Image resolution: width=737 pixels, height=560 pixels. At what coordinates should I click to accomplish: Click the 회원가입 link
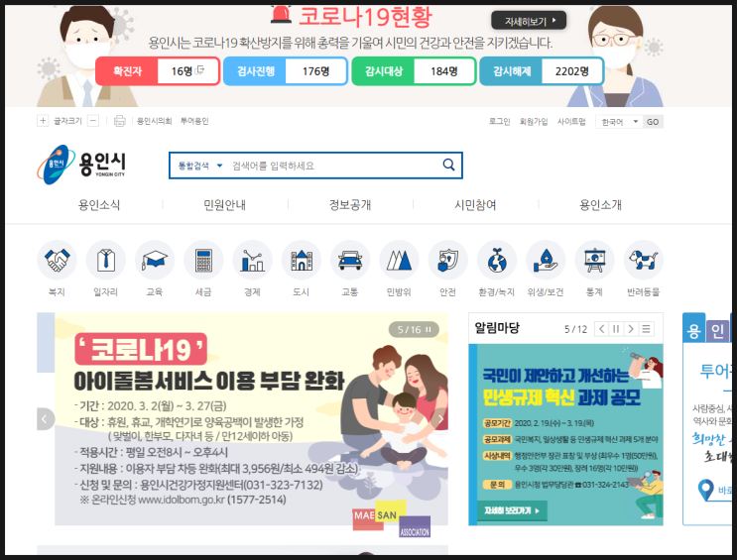534,121
